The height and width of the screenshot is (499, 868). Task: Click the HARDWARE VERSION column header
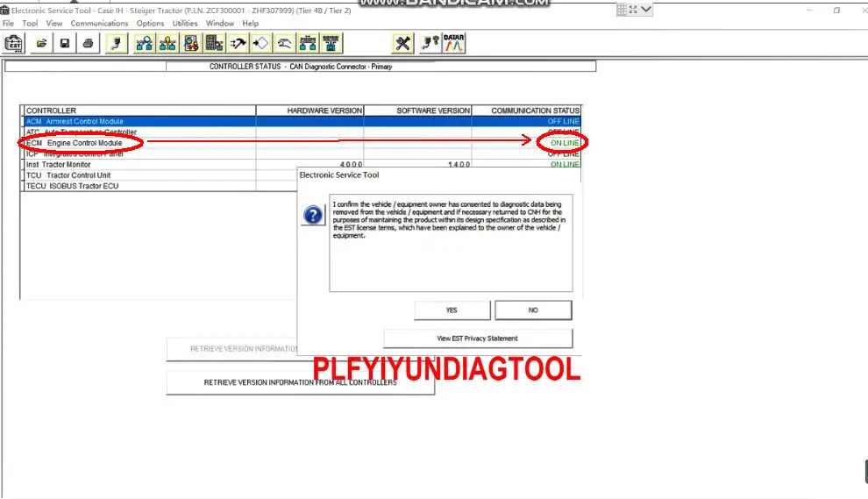(310, 110)
